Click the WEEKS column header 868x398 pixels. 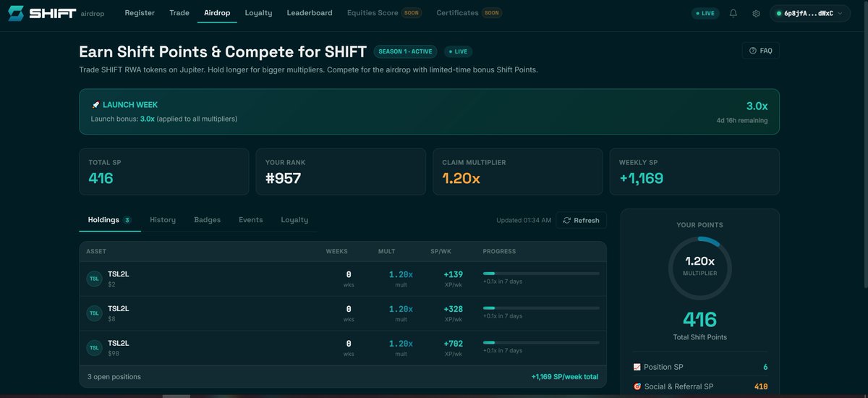click(337, 252)
